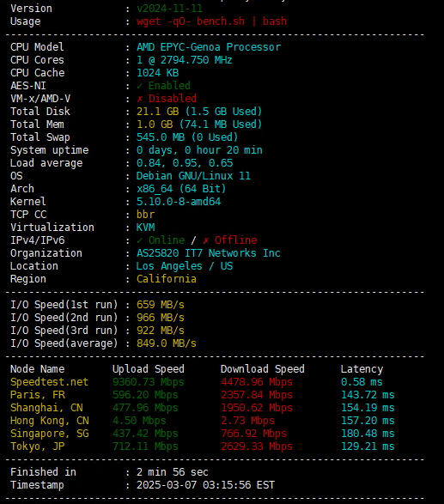
Task: Click the green AES-NI Enabled checkmark
Action: click(139, 86)
